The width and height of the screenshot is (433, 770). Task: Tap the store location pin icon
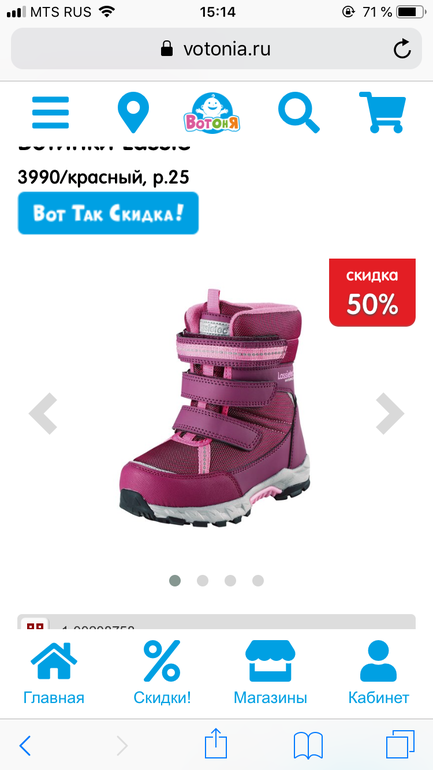tap(133, 112)
